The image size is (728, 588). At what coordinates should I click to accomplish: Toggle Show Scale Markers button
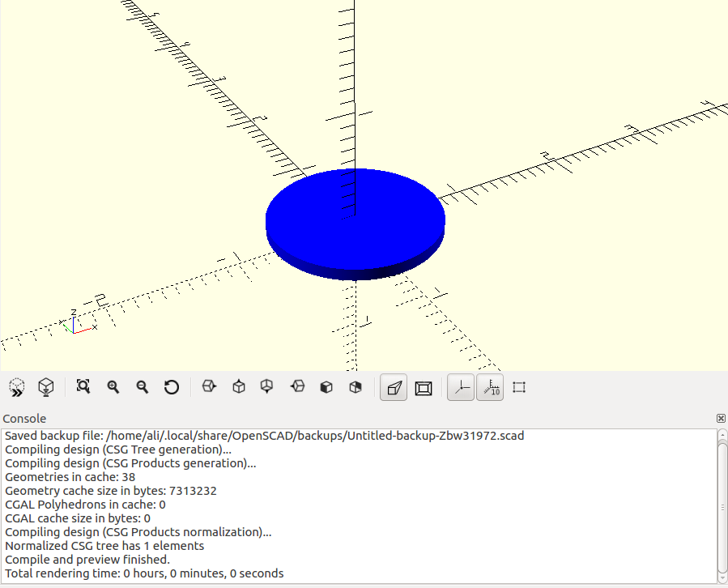pyautogui.click(x=490, y=387)
